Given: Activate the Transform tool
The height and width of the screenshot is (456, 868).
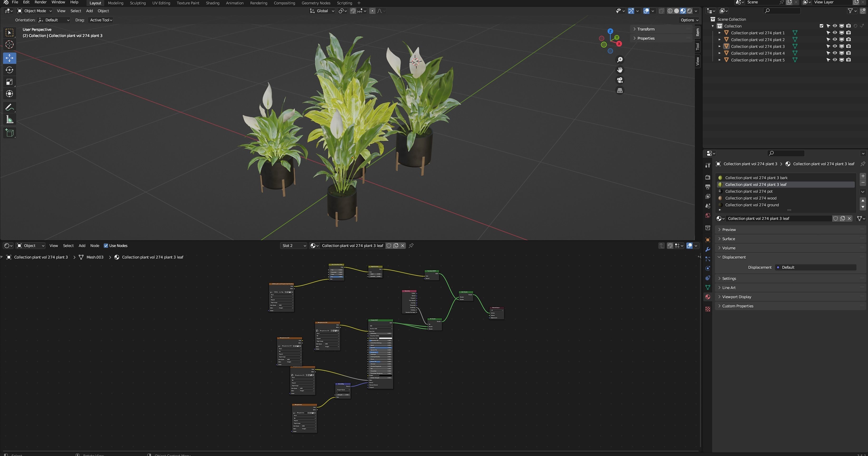Looking at the screenshot, I should pos(10,94).
